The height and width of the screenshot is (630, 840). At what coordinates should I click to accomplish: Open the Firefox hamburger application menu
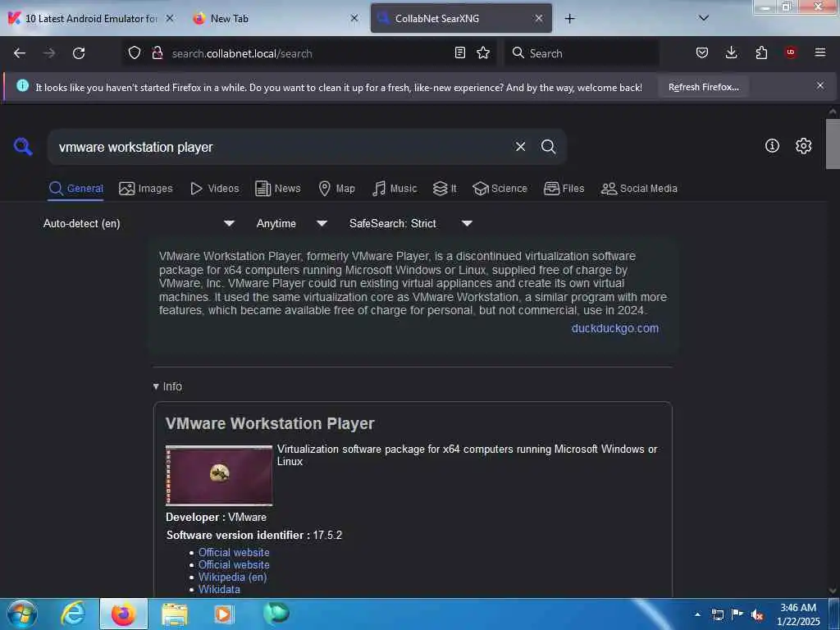(819, 52)
